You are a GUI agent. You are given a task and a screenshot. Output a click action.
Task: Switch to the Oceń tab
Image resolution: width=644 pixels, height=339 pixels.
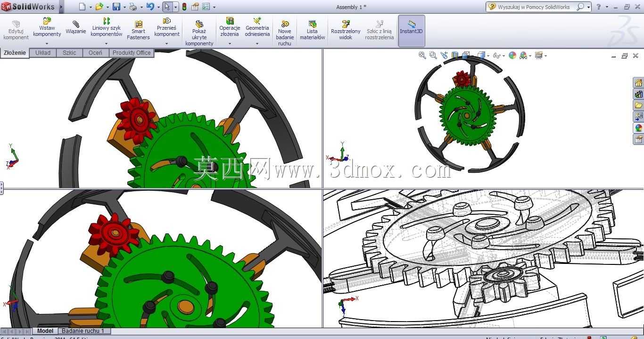coord(95,53)
